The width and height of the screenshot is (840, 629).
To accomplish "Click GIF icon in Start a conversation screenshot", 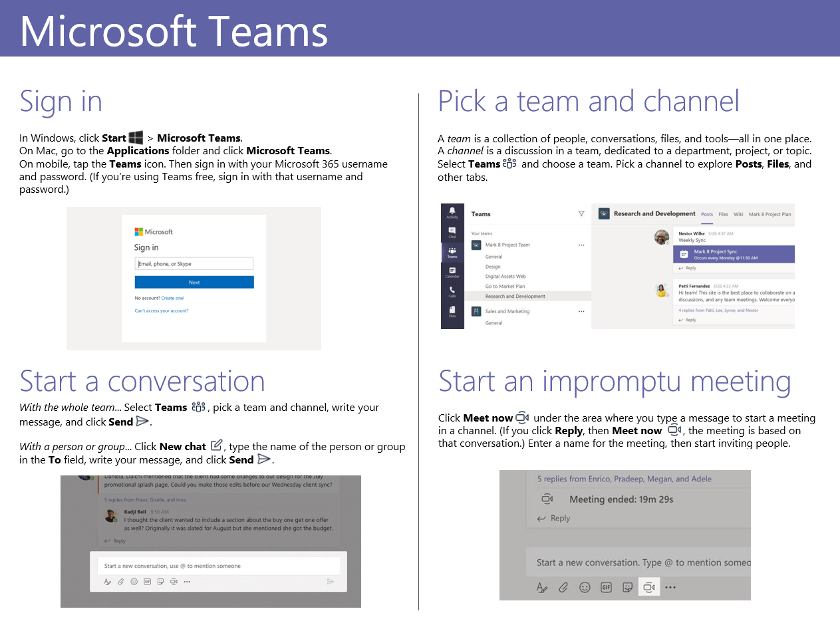I will click(x=147, y=582).
